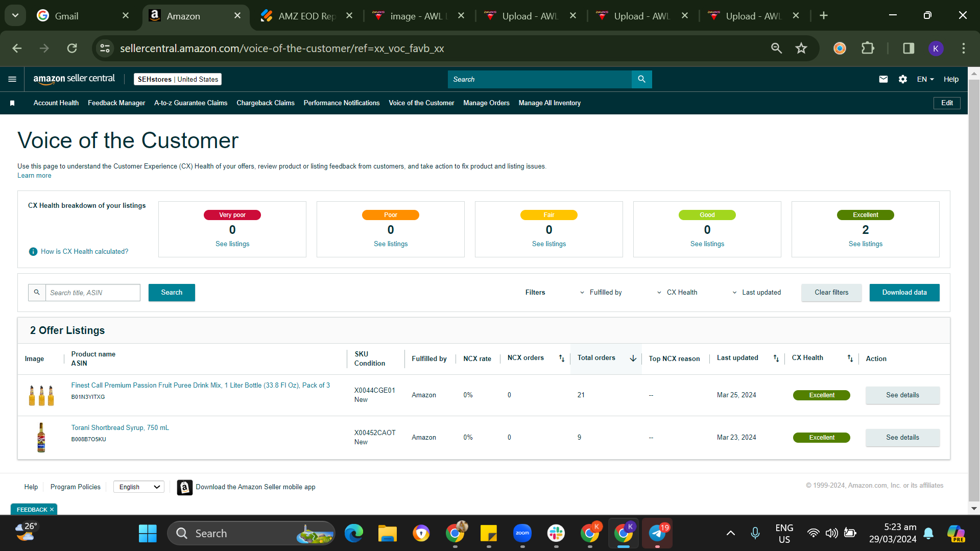Open Zoom from the taskbar
Image resolution: width=980 pixels, height=551 pixels.
tap(522, 534)
